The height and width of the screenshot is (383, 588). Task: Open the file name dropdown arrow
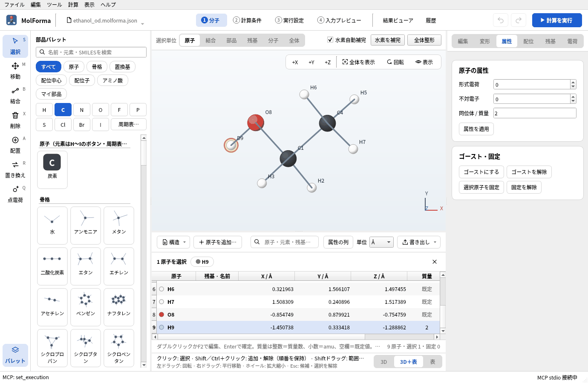pos(142,23)
